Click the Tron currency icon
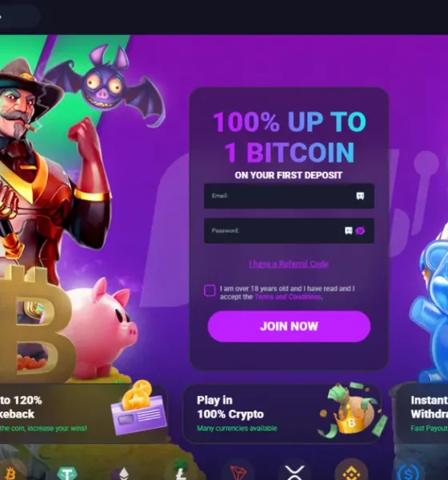This screenshot has width=448, height=480. (x=238, y=472)
